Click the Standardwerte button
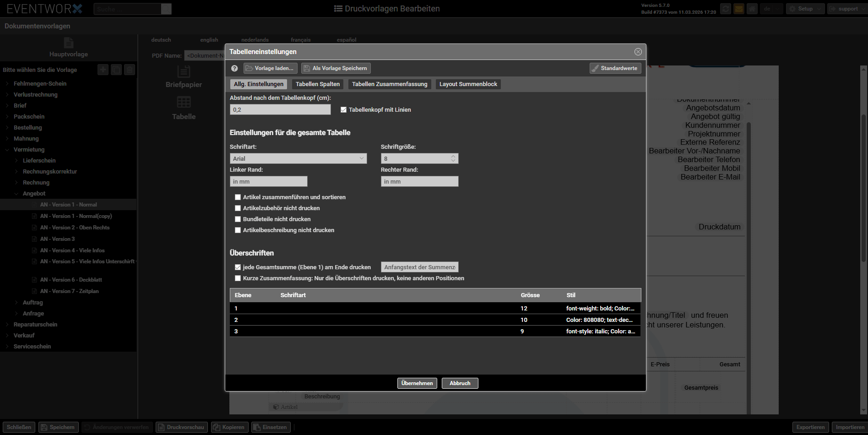868x435 pixels. (x=615, y=68)
